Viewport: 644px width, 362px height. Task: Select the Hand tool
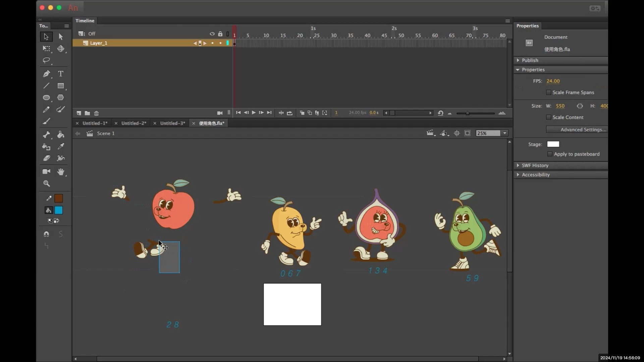(x=61, y=172)
